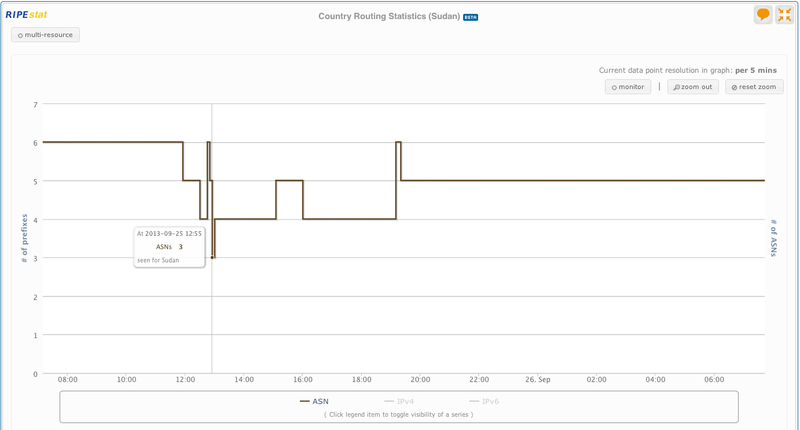
Task: Toggle the multi-resource option
Action: [46, 35]
